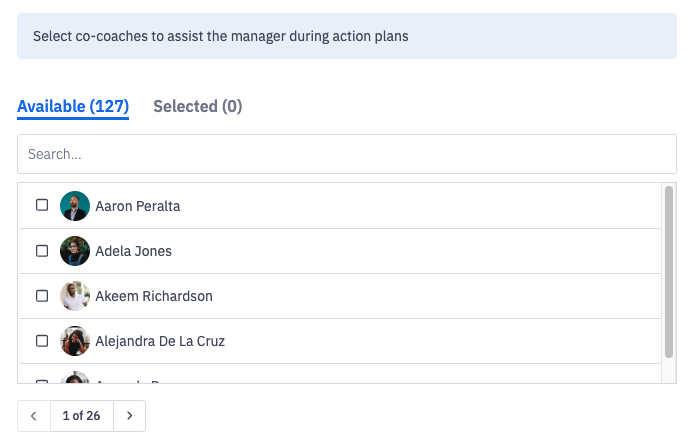Click the '1 of 26' page indicator
The height and width of the screenshot is (445, 694).
[81, 416]
